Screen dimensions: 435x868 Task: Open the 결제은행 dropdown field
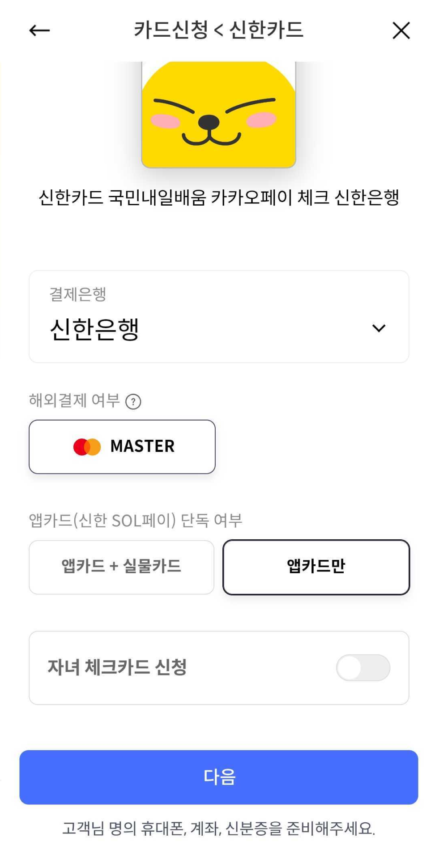tap(219, 316)
